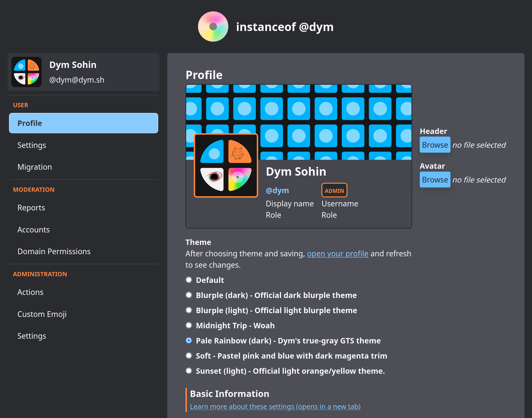Select Blurple (light) theme option
The image size is (532, 418).
189,310
